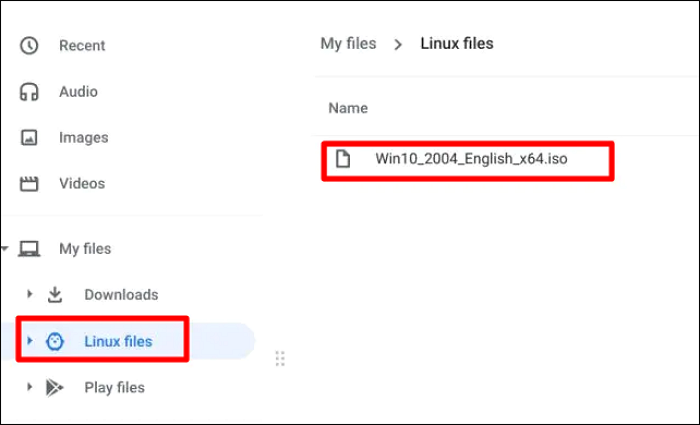Click the Audio headphones icon
This screenshot has width=700, height=425.
(x=29, y=92)
